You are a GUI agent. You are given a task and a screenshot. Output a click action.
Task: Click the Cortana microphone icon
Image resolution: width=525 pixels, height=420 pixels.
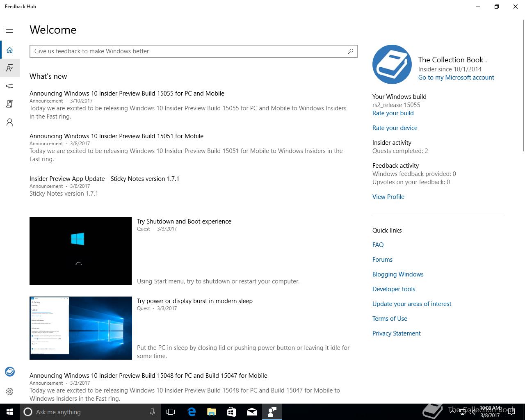click(x=152, y=412)
